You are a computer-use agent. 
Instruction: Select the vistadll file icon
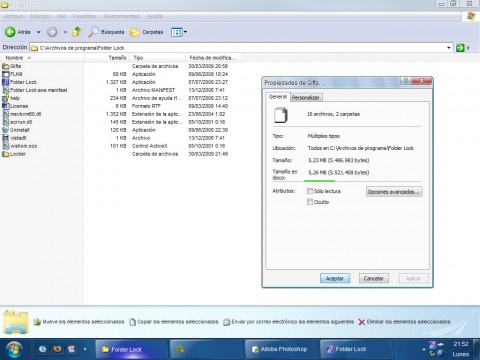pyautogui.click(x=6, y=138)
